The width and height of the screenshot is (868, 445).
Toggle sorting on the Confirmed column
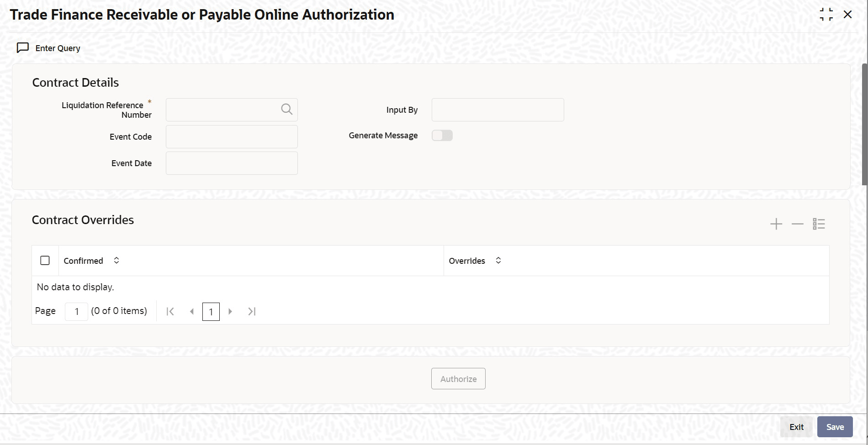[116, 260]
